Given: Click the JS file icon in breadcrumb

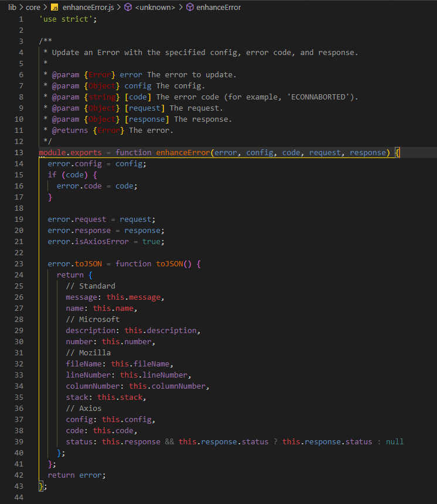Looking at the screenshot, I should pos(54,8).
